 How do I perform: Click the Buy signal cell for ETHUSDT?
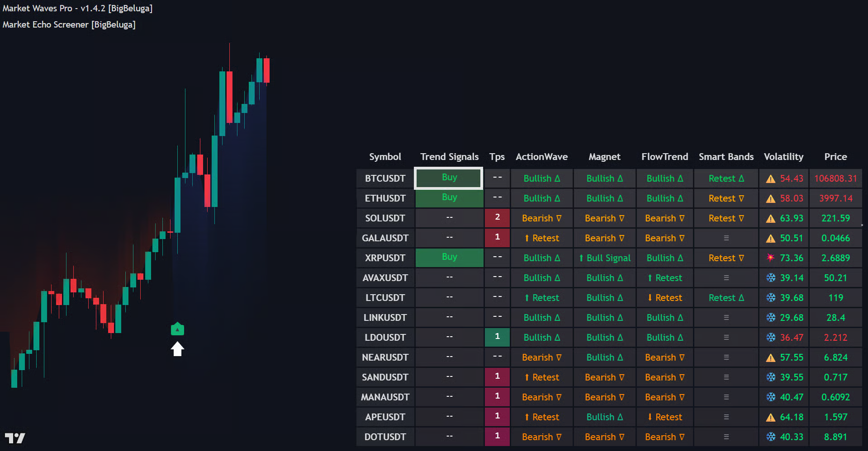pos(449,198)
